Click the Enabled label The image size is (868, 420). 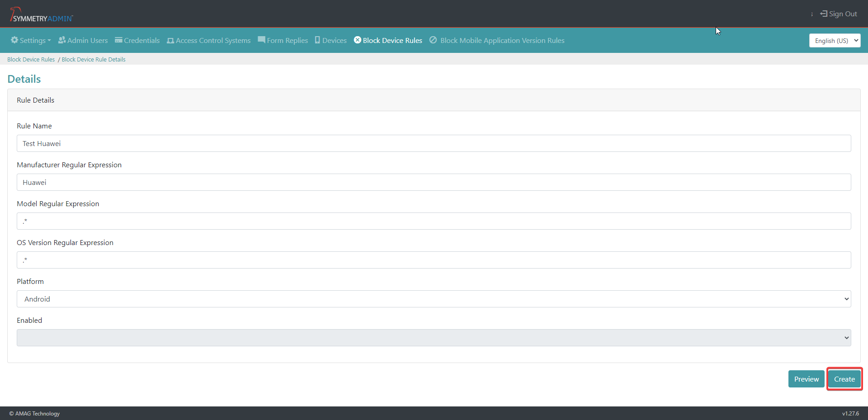pos(29,320)
